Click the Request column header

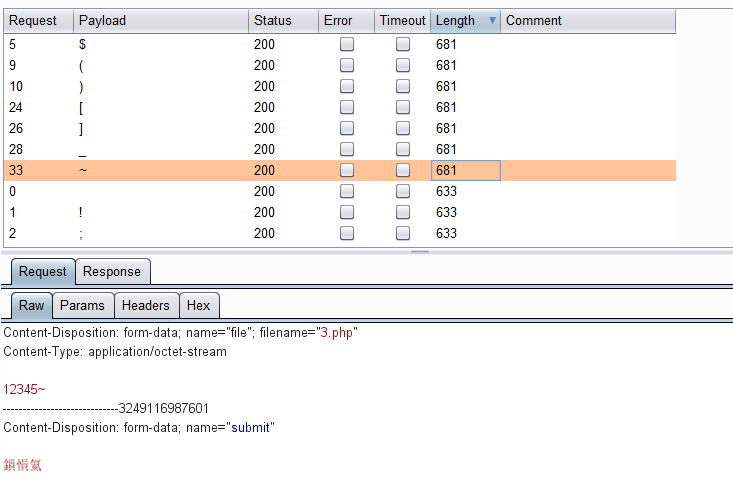39,21
